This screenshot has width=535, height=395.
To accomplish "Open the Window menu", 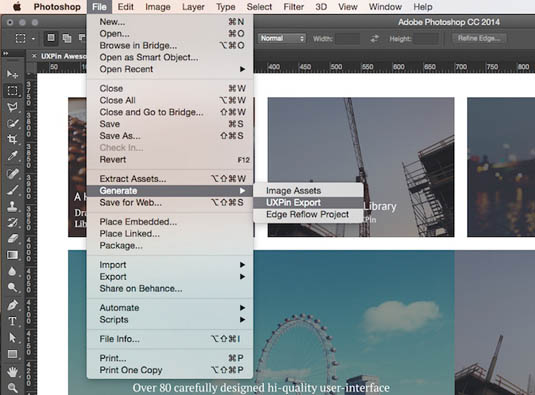I will 385,7.
